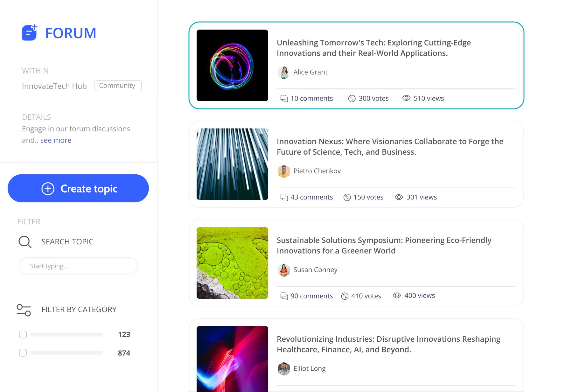Click the Forum logo icon

point(30,32)
